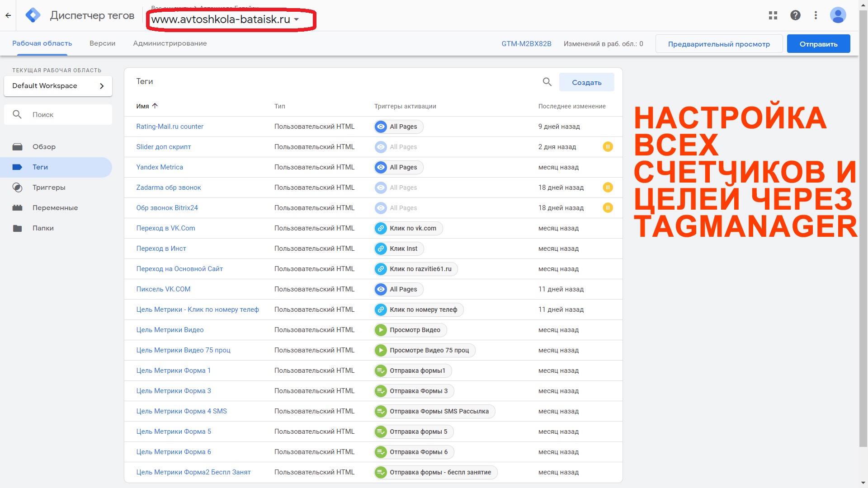Click the Поиск search field in sidebar

coord(58,114)
